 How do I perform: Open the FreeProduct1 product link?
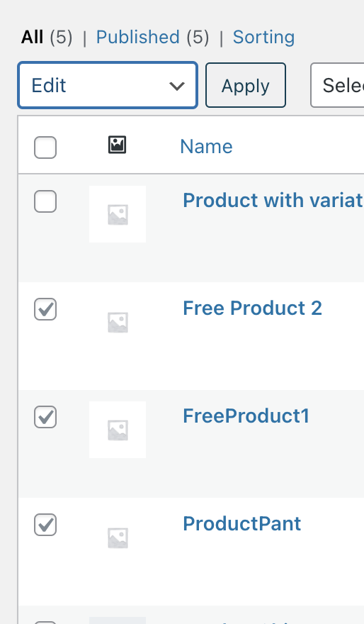click(246, 416)
